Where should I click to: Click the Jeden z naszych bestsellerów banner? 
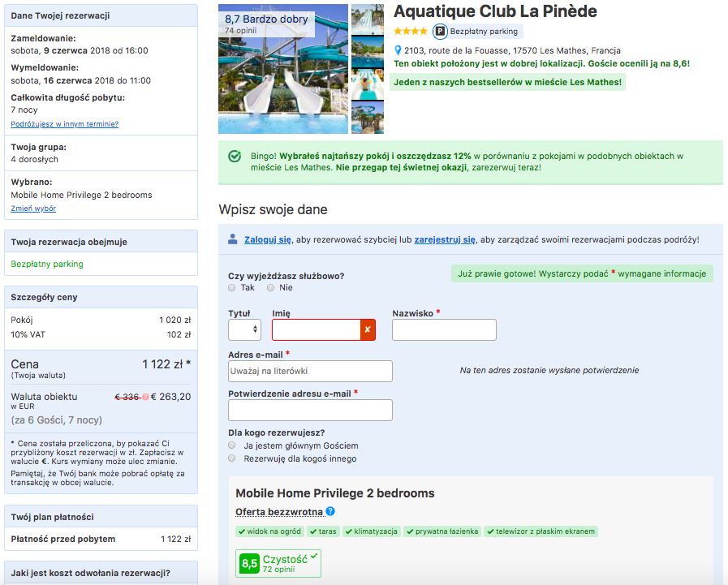tap(507, 82)
